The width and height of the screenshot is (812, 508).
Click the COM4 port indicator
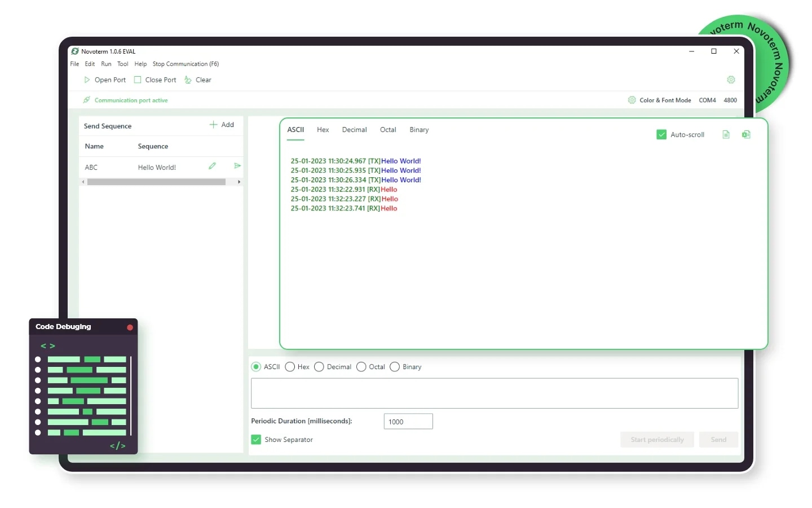pyautogui.click(x=707, y=100)
